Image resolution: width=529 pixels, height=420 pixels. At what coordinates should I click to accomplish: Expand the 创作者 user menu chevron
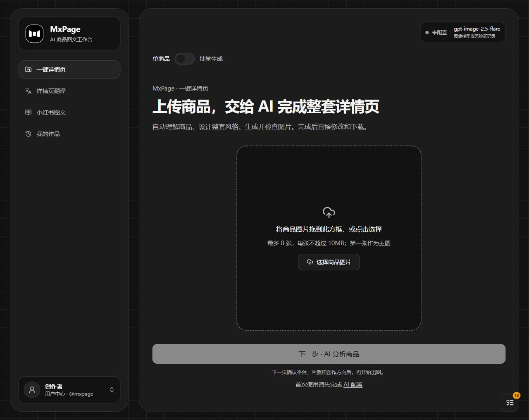pyautogui.click(x=112, y=390)
